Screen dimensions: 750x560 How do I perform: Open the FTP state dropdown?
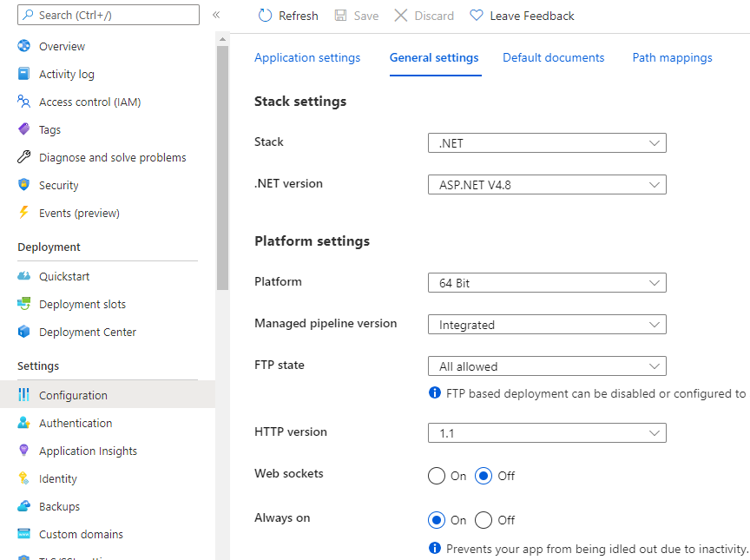(547, 366)
